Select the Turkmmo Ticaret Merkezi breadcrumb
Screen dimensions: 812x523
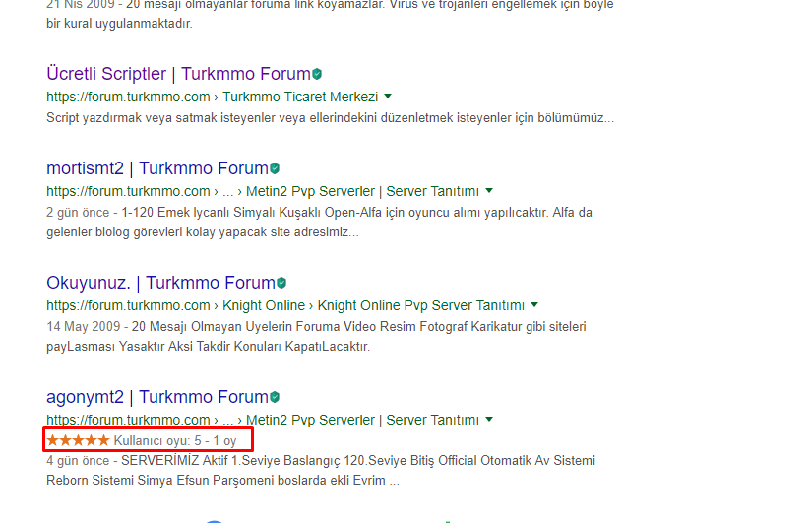[300, 97]
